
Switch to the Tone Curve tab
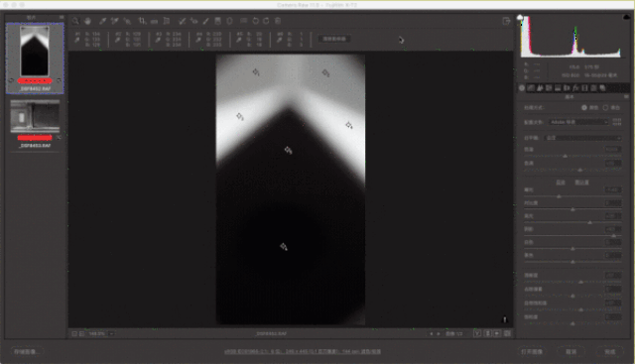point(531,88)
